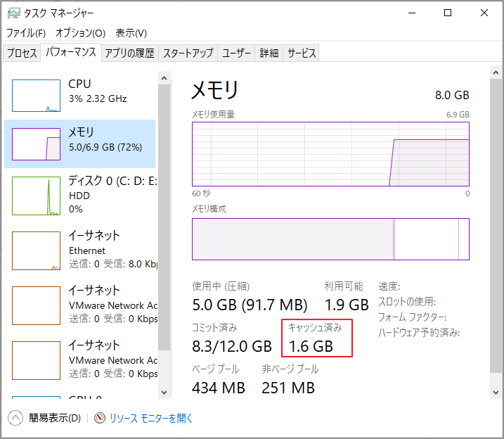Switch to the パフォーマンス tab
Viewport: 504px width, 439px height.
[x=71, y=52]
